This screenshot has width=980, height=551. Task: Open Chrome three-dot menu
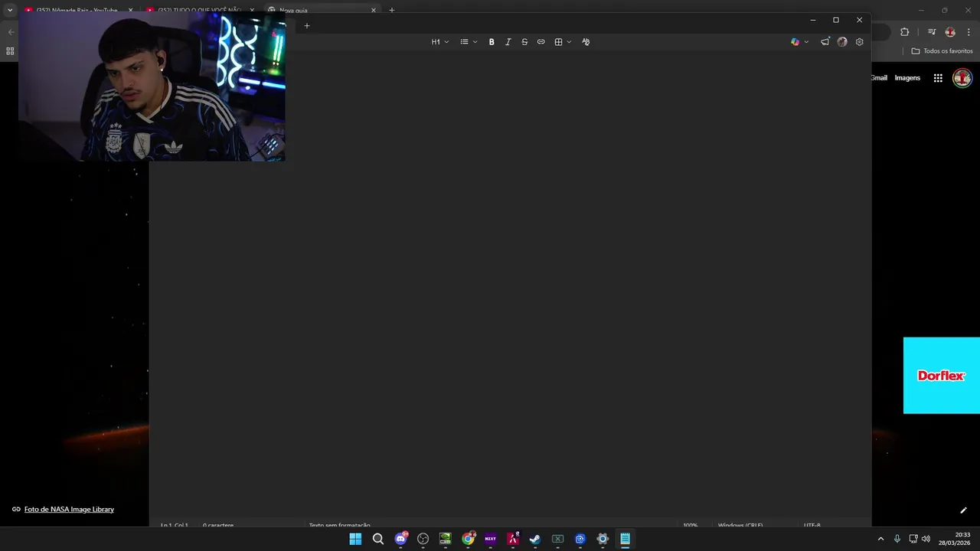(969, 32)
